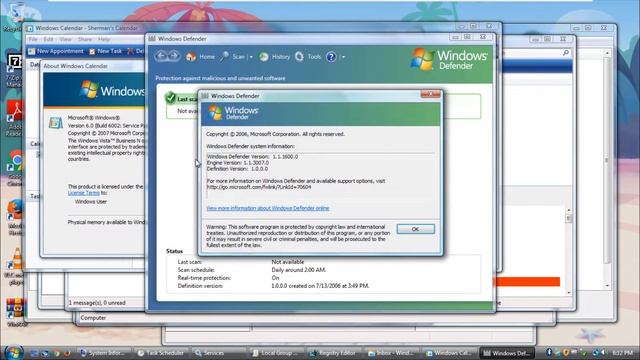Go forward in the Windows Defender toolbar
This screenshot has height=360, width=640.
[174, 56]
